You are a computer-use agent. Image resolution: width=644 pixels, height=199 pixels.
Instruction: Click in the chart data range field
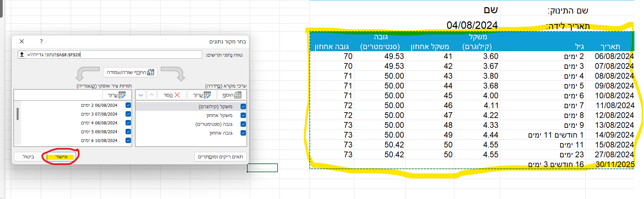114,55
